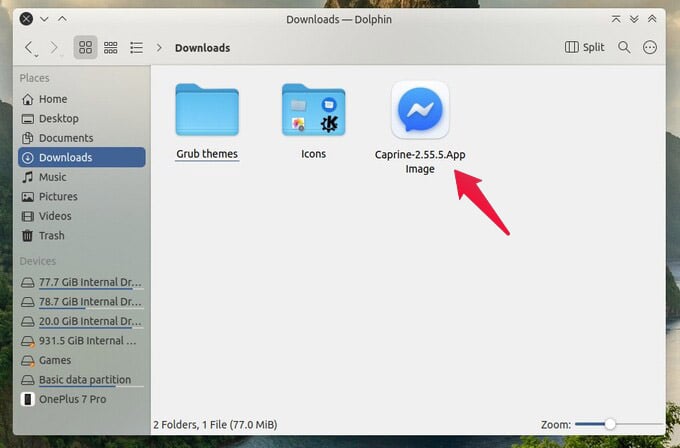
Task: Open the search magnifier
Action: tap(624, 47)
